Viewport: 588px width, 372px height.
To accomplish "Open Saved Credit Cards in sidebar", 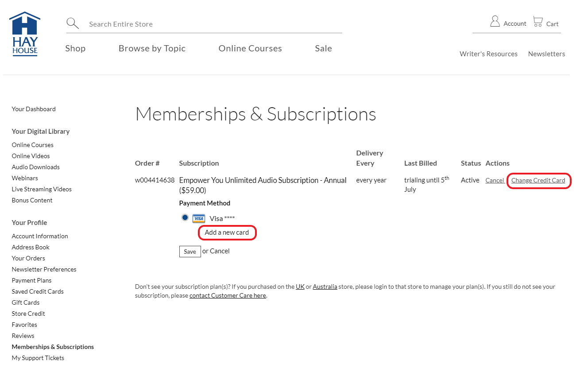I will click(38, 291).
